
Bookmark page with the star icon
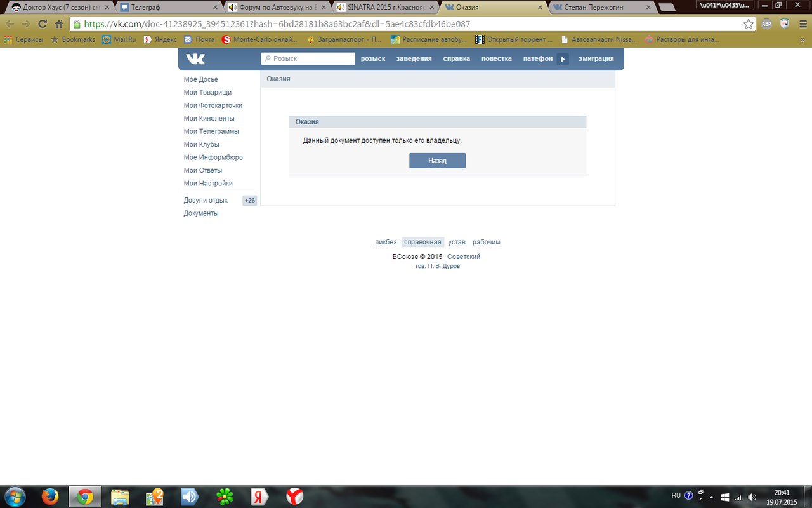click(749, 24)
